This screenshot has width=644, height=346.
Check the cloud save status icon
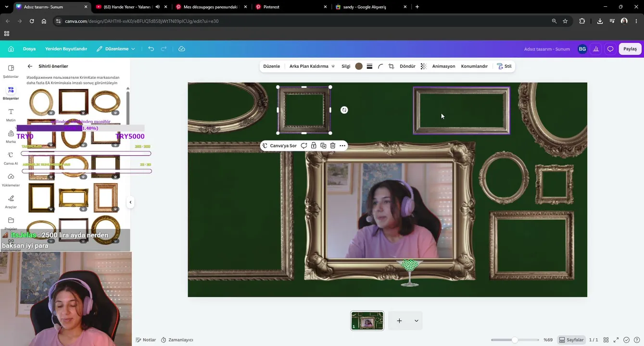click(x=181, y=49)
